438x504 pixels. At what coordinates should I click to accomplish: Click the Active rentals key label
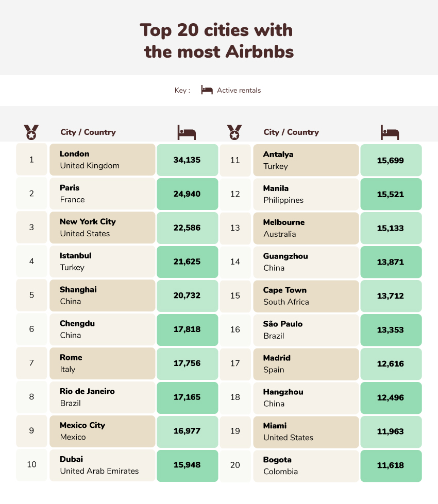[x=239, y=90]
